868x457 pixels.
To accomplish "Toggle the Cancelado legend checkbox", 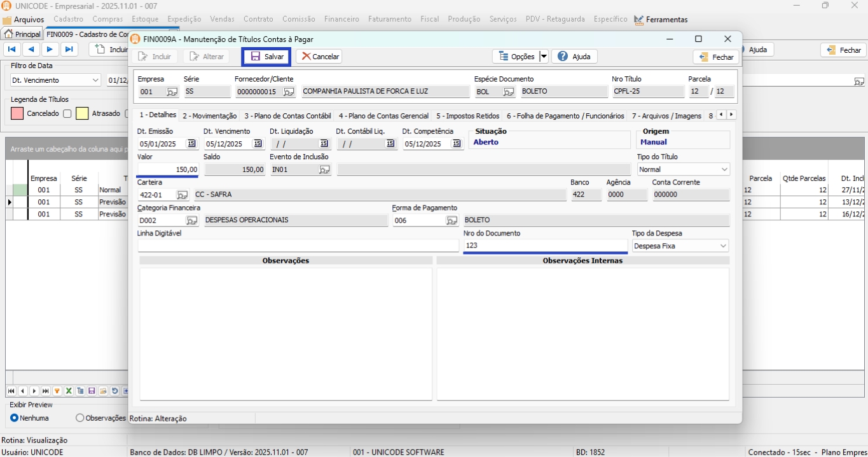I will [67, 114].
